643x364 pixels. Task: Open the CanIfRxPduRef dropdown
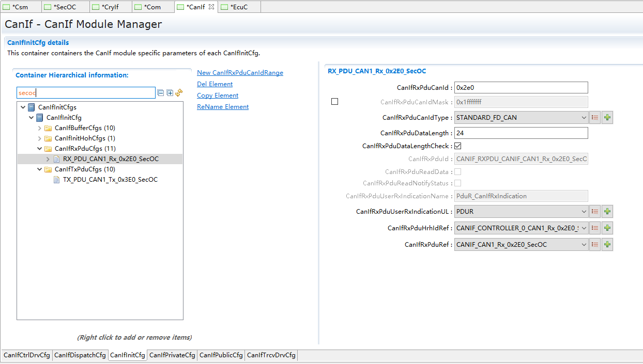point(584,245)
